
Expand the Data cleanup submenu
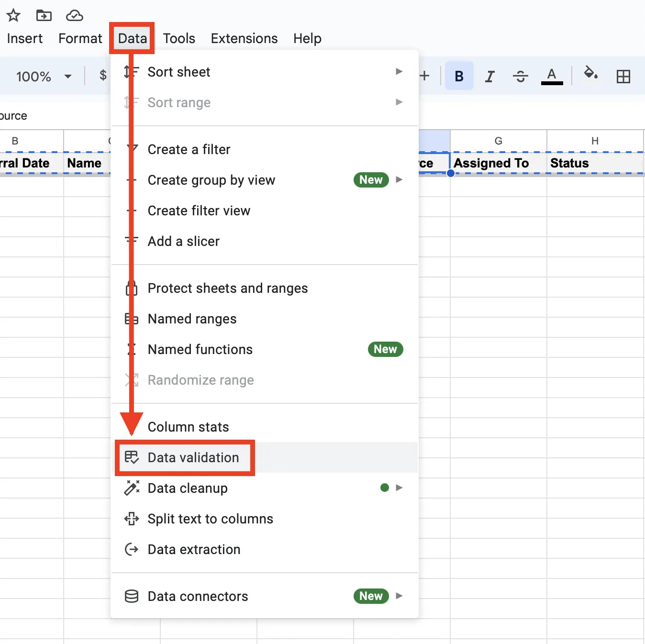[265, 488]
